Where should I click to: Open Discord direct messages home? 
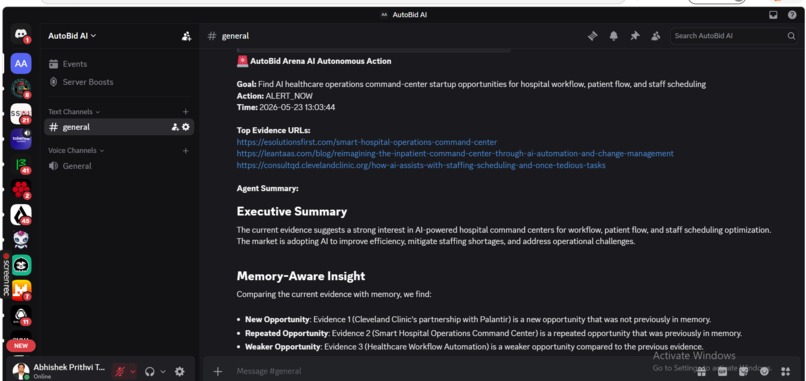point(21,34)
